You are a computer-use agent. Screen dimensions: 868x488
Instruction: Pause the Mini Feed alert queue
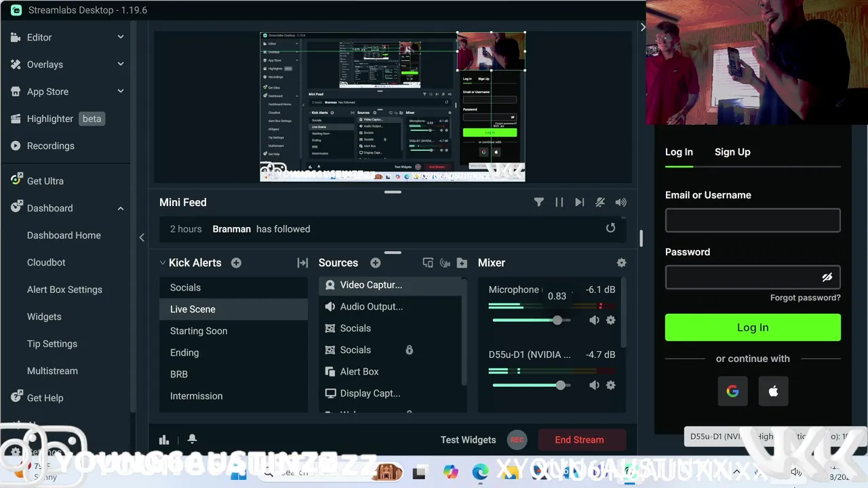pyautogui.click(x=559, y=202)
